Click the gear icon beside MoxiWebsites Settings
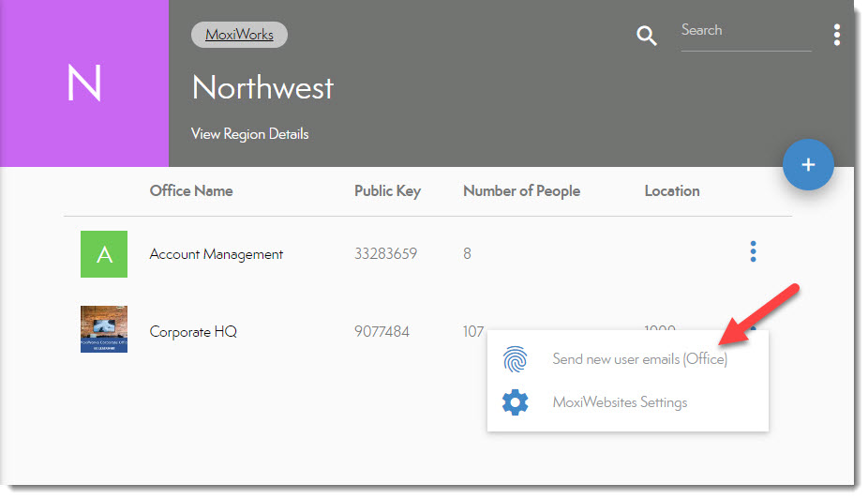 tap(516, 402)
